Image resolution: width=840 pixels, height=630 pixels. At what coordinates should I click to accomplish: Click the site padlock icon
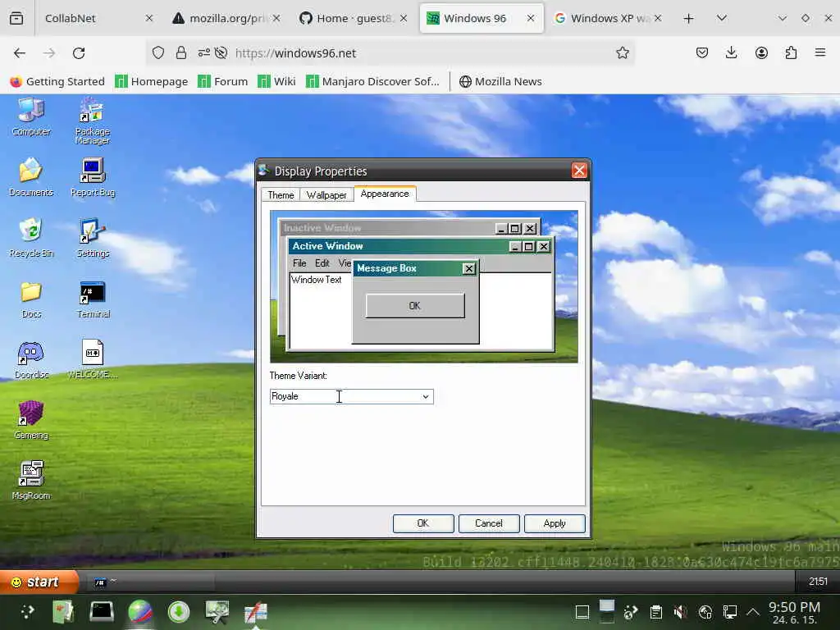click(181, 53)
